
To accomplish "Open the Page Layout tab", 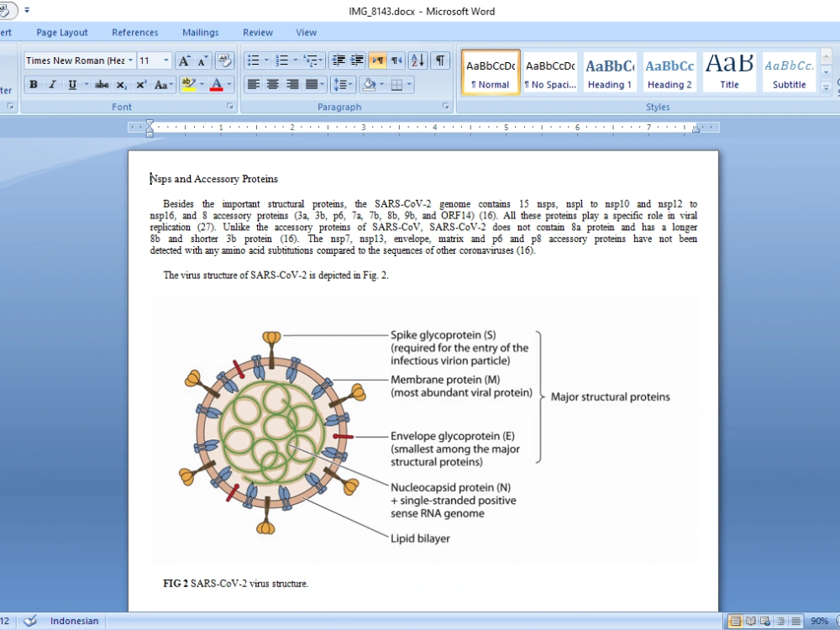I will point(62,32).
